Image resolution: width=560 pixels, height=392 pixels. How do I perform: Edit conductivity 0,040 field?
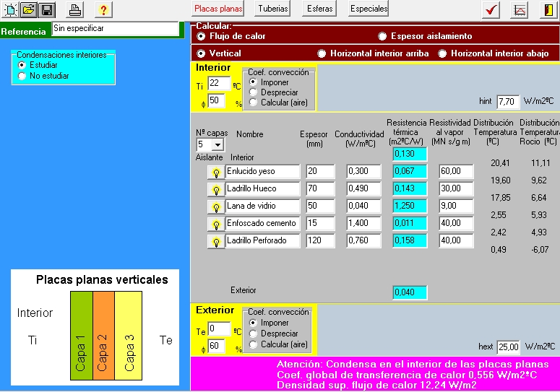(x=363, y=206)
